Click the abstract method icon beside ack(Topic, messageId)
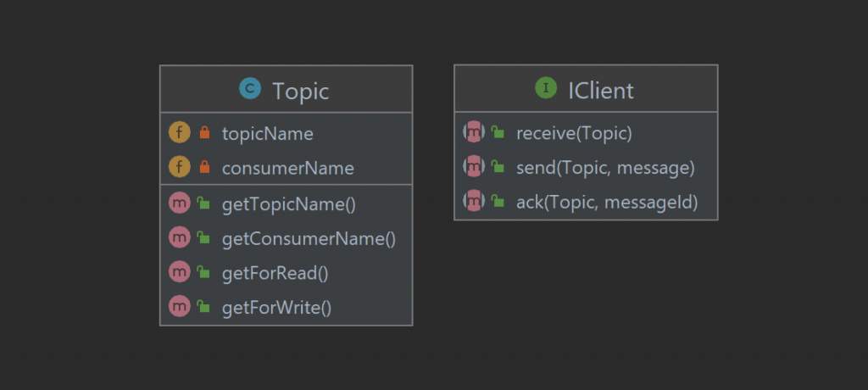The width and height of the screenshot is (868, 390). coord(474,201)
